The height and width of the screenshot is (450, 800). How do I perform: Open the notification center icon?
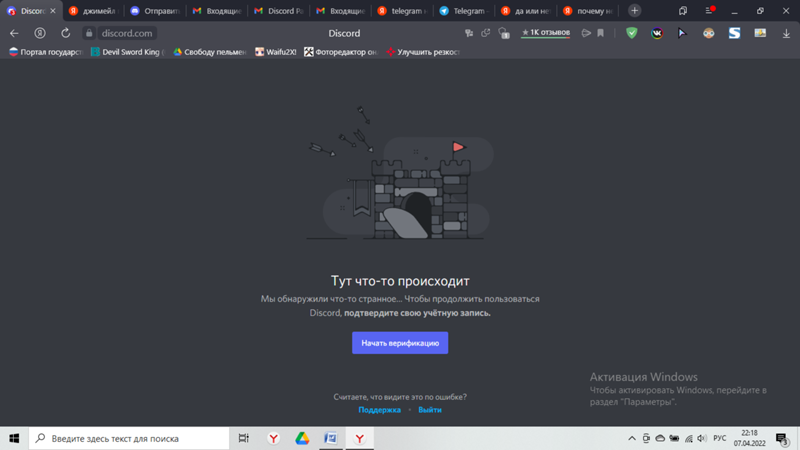point(782,438)
